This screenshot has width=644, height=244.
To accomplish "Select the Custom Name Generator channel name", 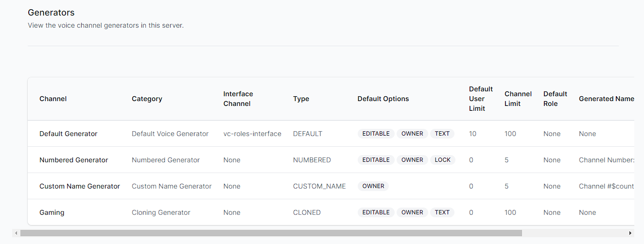I will pos(80,186).
